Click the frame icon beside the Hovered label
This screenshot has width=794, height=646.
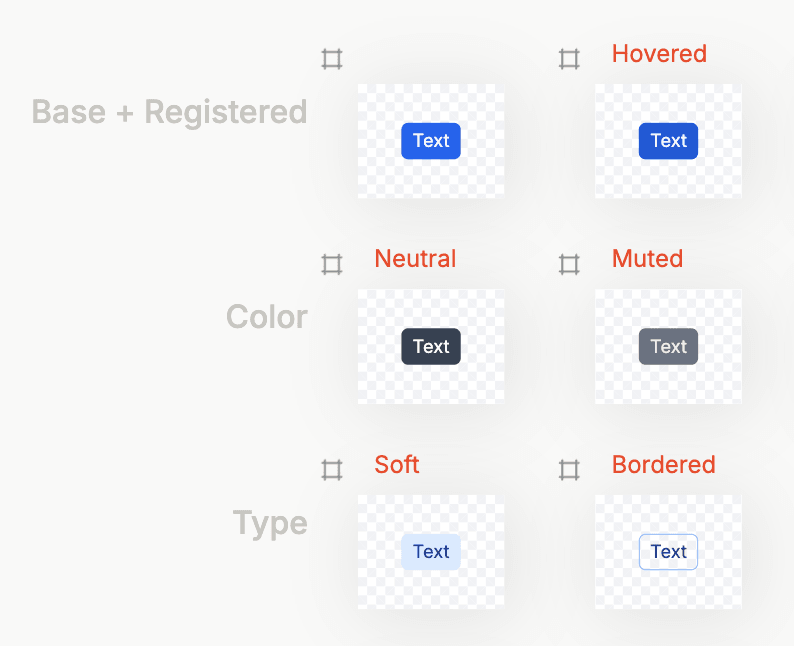(x=569, y=59)
